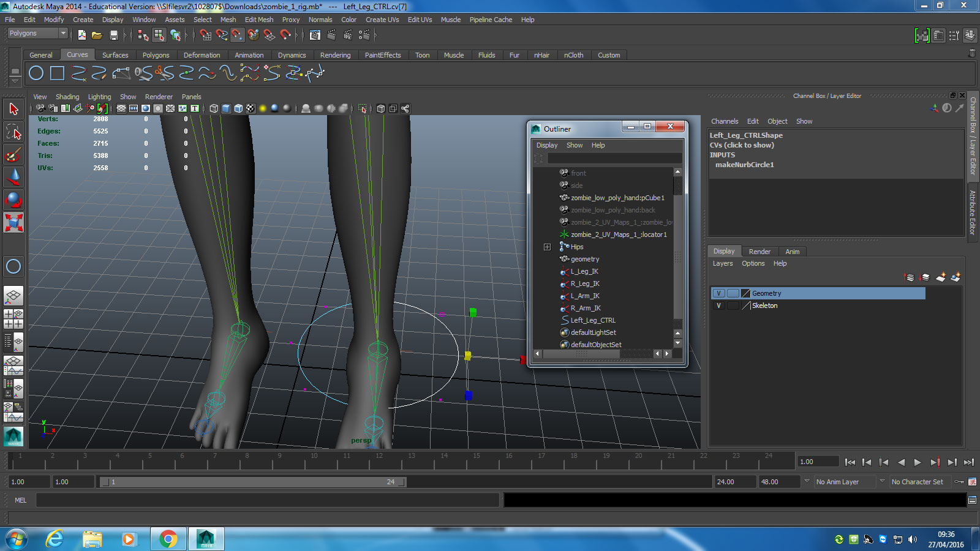Viewport: 980px width, 551px height.
Task: Play forwards on the timeline
Action: tap(918, 462)
